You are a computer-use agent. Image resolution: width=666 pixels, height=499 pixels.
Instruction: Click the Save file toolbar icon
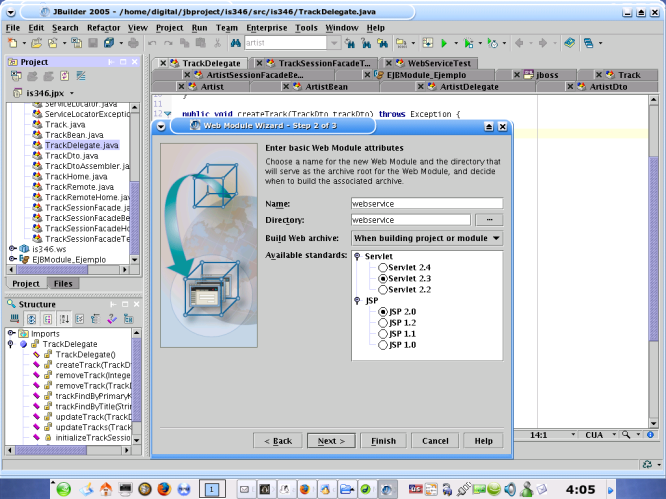click(92, 44)
